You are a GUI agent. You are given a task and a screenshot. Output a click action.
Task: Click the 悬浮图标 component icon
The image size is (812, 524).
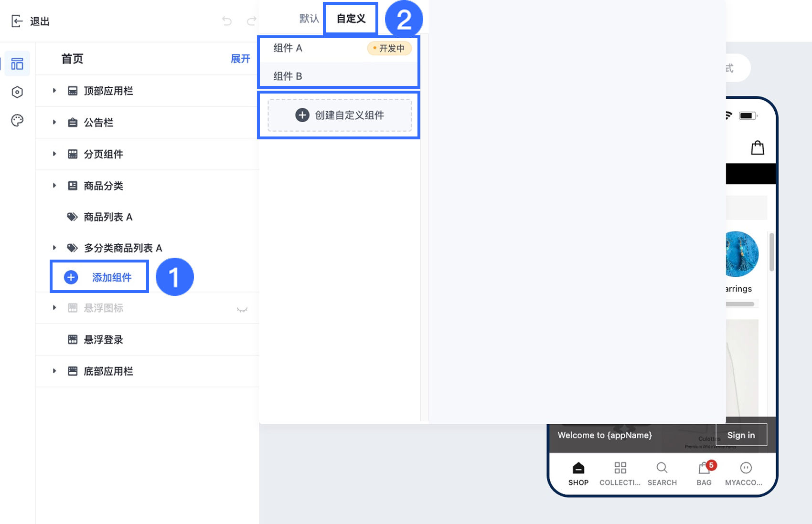(x=73, y=308)
